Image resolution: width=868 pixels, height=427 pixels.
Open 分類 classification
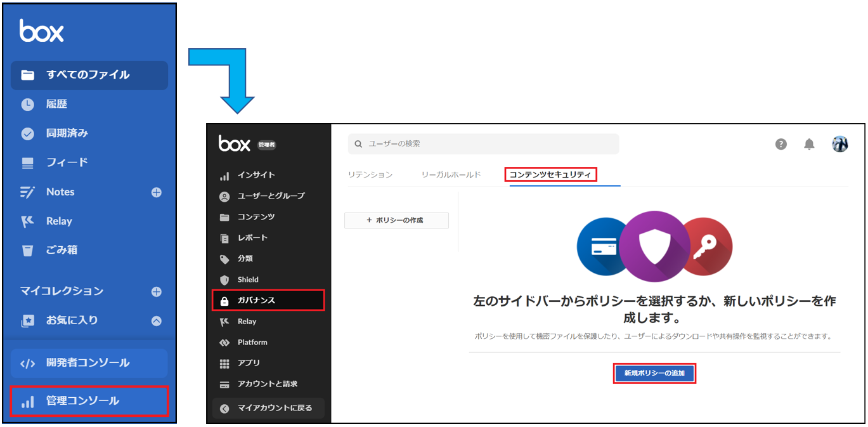coord(245,259)
